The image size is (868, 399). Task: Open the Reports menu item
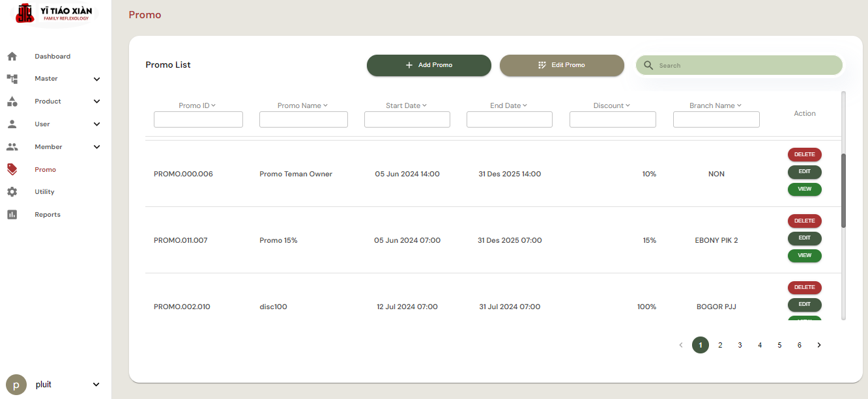(x=48, y=215)
